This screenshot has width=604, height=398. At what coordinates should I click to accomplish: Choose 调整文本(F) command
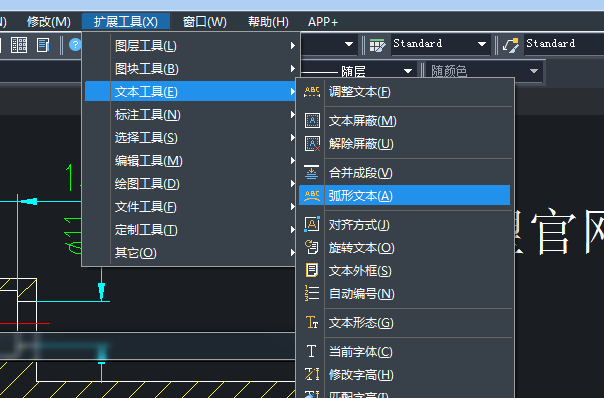(x=404, y=92)
